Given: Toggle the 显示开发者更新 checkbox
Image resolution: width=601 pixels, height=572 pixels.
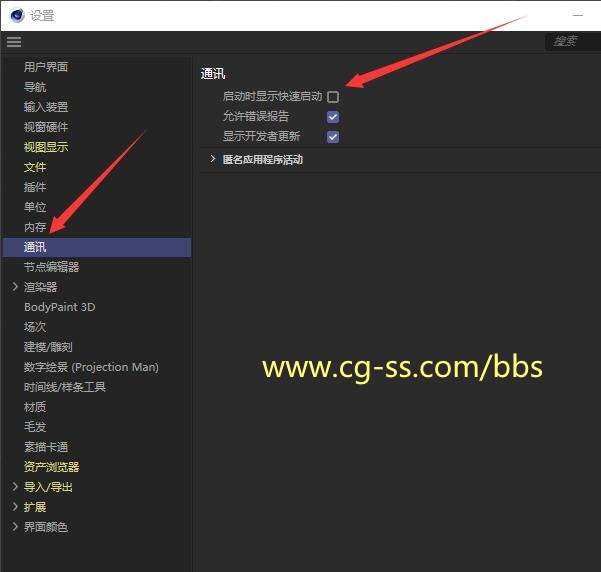Looking at the screenshot, I should tap(333, 137).
